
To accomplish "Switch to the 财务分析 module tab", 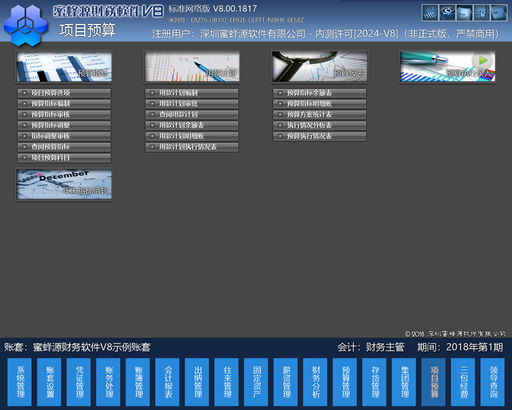I will [x=315, y=382].
